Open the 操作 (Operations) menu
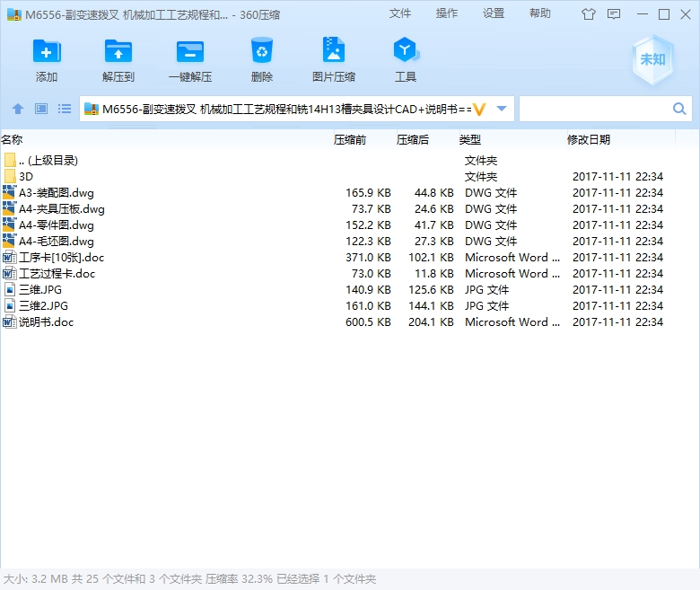700x590 pixels. 446,13
